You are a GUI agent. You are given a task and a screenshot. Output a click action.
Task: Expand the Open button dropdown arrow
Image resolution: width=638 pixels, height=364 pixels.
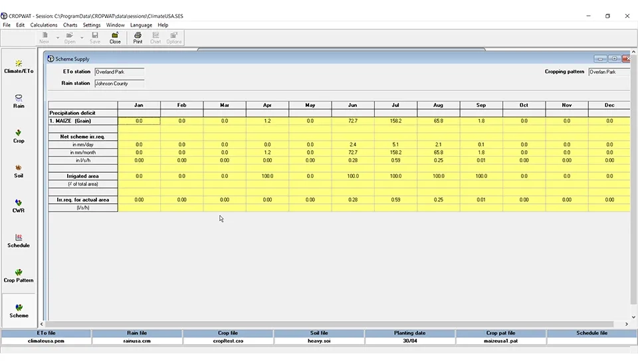[82, 38]
